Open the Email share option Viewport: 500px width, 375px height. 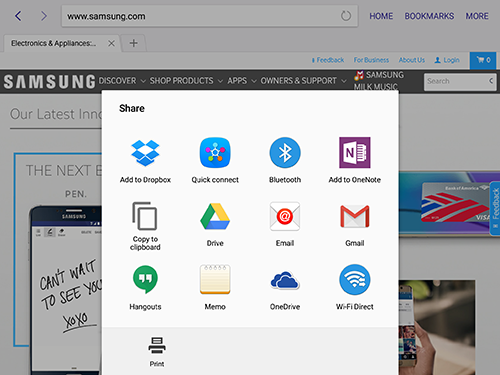tap(285, 216)
